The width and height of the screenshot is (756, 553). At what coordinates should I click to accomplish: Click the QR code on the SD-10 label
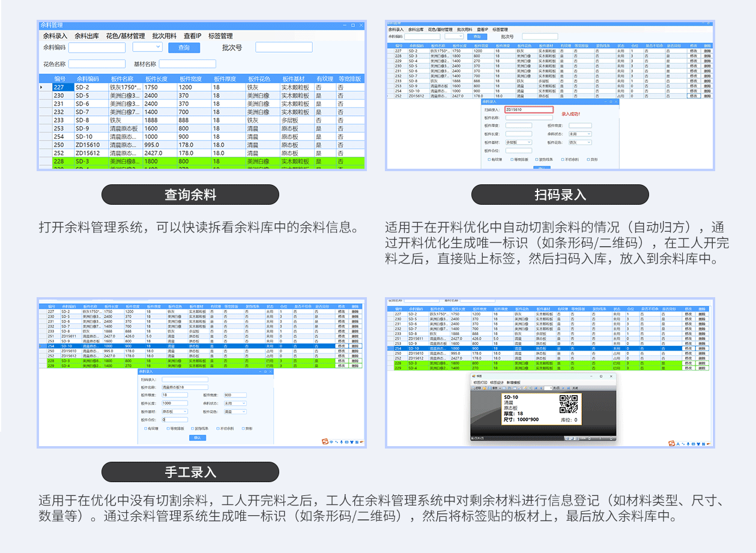tap(568, 405)
